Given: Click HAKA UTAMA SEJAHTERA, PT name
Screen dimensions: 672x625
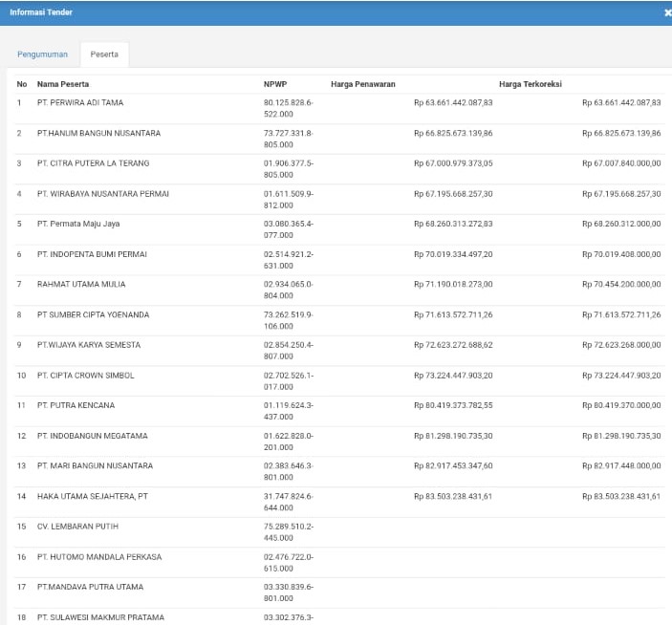Looking at the screenshot, I should [93, 497].
